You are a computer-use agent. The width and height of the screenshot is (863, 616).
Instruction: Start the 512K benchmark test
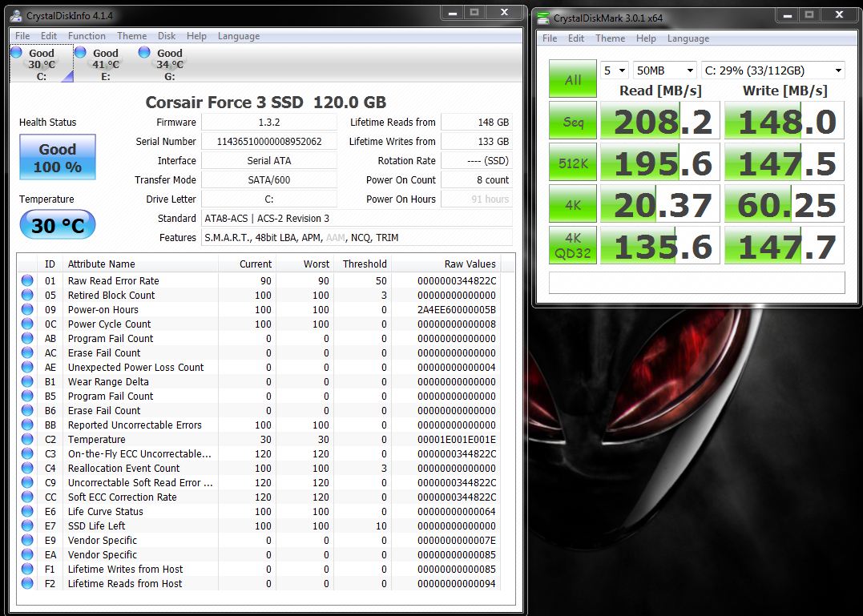[x=573, y=162]
